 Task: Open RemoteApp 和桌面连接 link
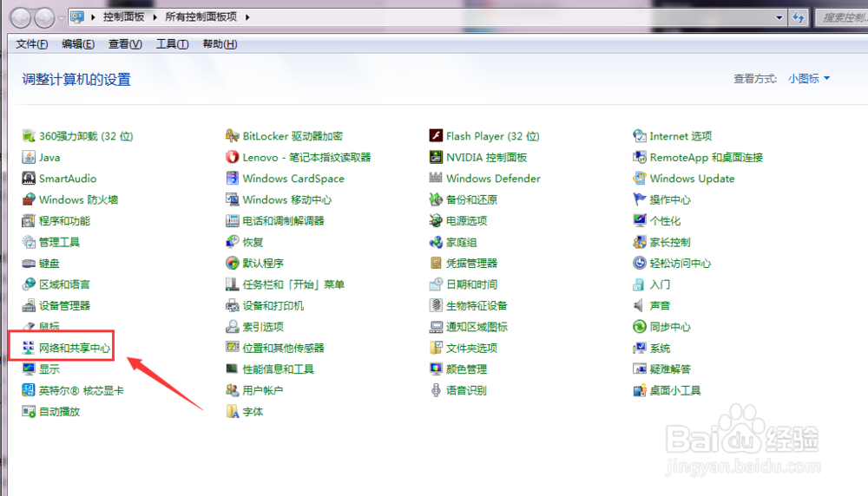click(x=707, y=157)
